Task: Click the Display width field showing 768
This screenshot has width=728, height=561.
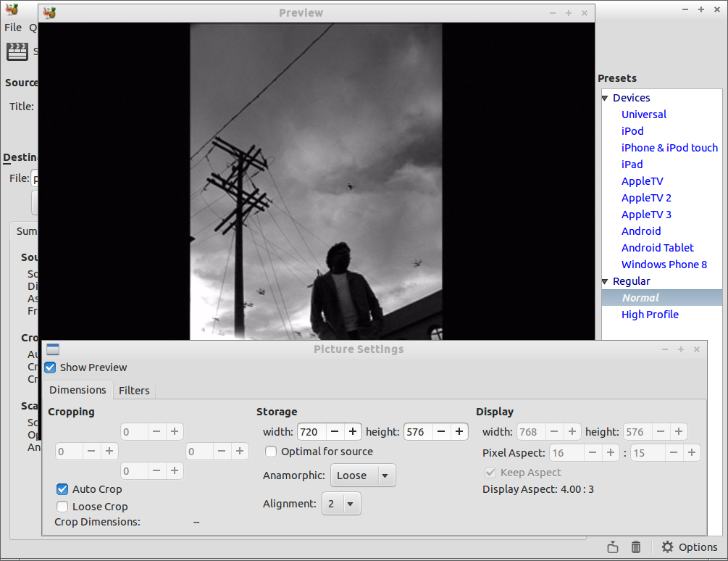Action: pos(531,432)
